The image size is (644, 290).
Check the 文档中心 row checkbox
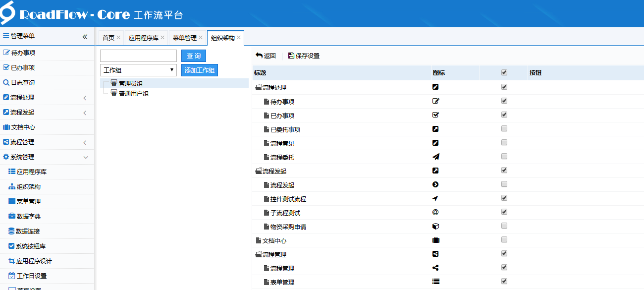pyautogui.click(x=504, y=239)
